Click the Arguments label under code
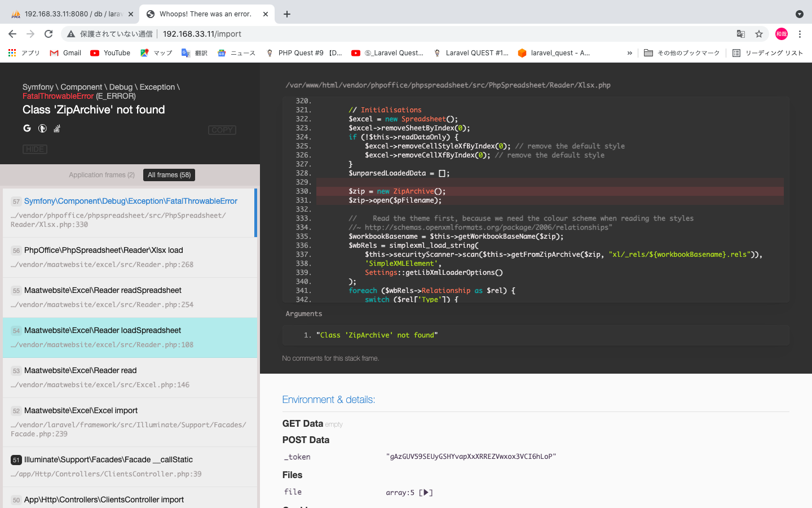812x508 pixels. (304, 314)
